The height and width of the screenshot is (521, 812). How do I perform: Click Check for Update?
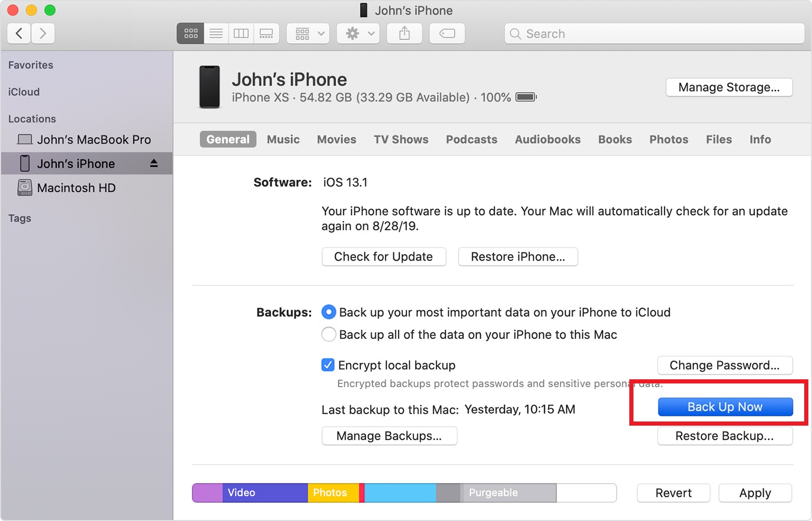384,256
